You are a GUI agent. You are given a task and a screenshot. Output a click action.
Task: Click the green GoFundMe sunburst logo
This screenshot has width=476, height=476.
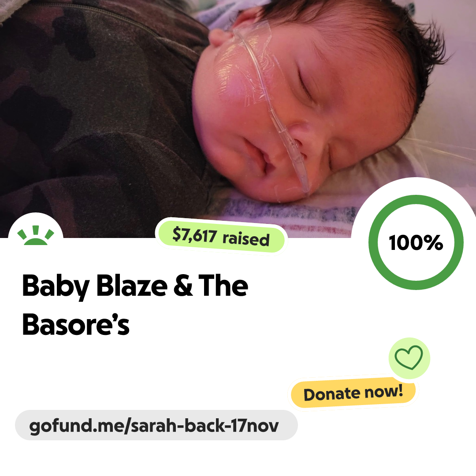[x=36, y=235]
